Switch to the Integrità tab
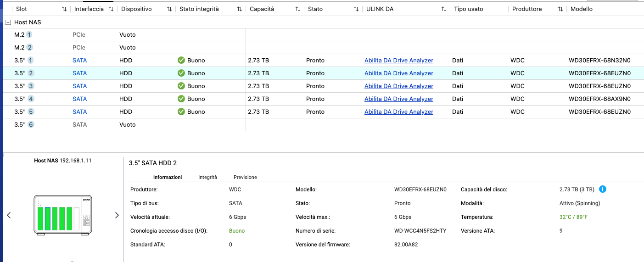Viewport: 644px width, 262px height. pyautogui.click(x=207, y=177)
